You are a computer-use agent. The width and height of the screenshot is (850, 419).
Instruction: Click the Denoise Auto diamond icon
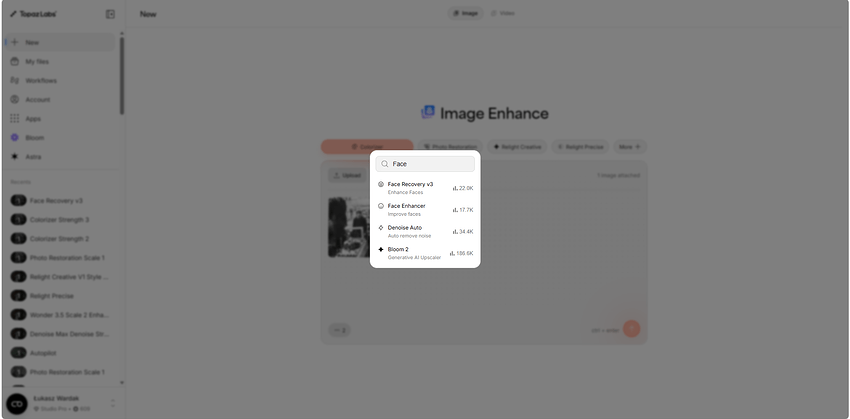pos(381,228)
